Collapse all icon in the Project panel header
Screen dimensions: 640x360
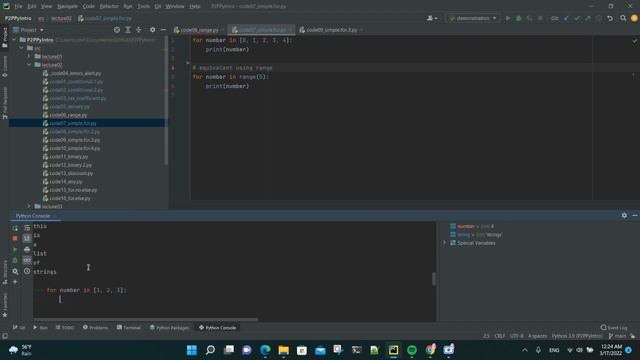click(x=139, y=30)
